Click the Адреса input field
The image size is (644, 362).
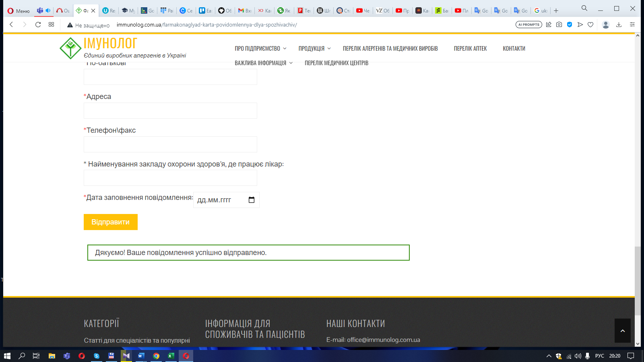click(170, 111)
